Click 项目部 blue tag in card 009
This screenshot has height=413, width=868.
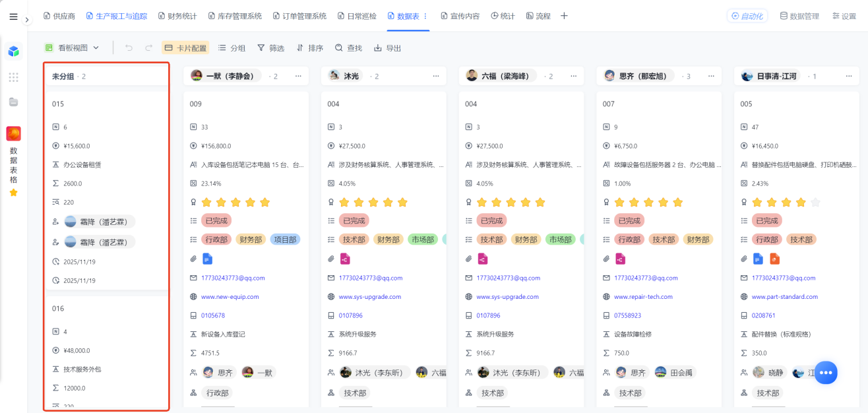point(285,239)
